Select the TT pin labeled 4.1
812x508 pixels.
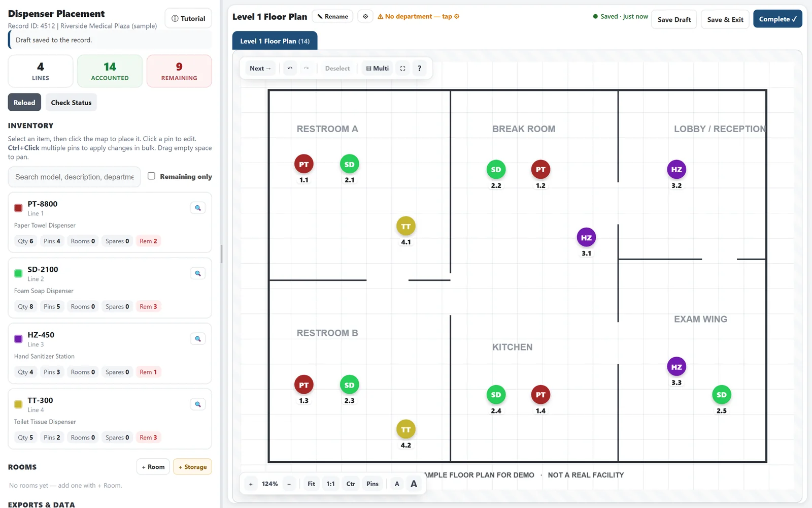(406, 227)
